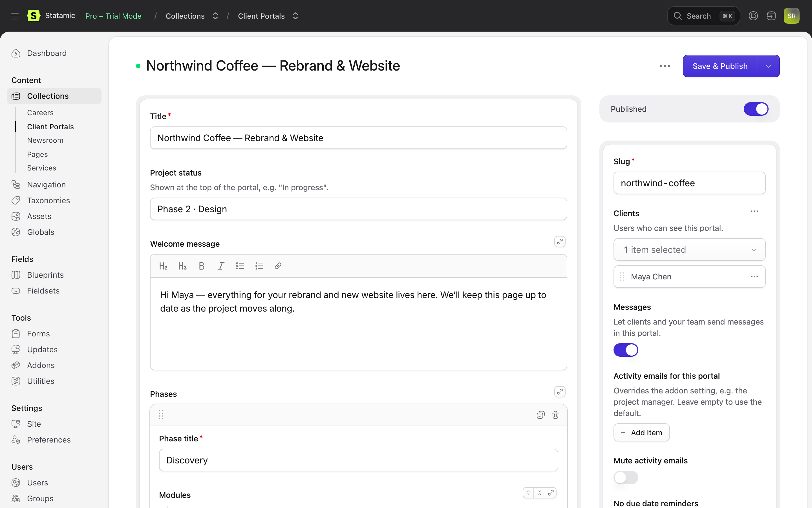Focus the Project status input field
812x508 pixels.
(x=358, y=209)
